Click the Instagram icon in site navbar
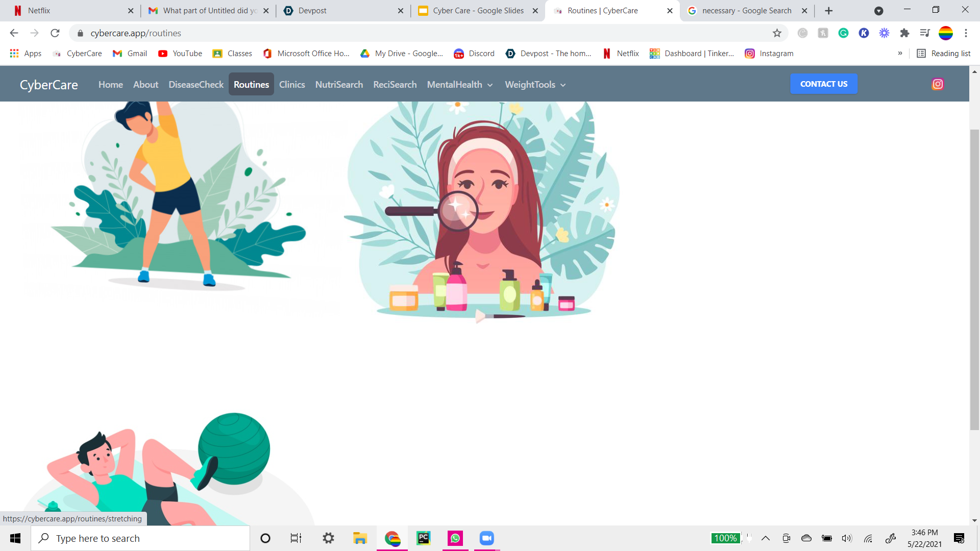Viewport: 980px width, 551px height. pos(937,84)
